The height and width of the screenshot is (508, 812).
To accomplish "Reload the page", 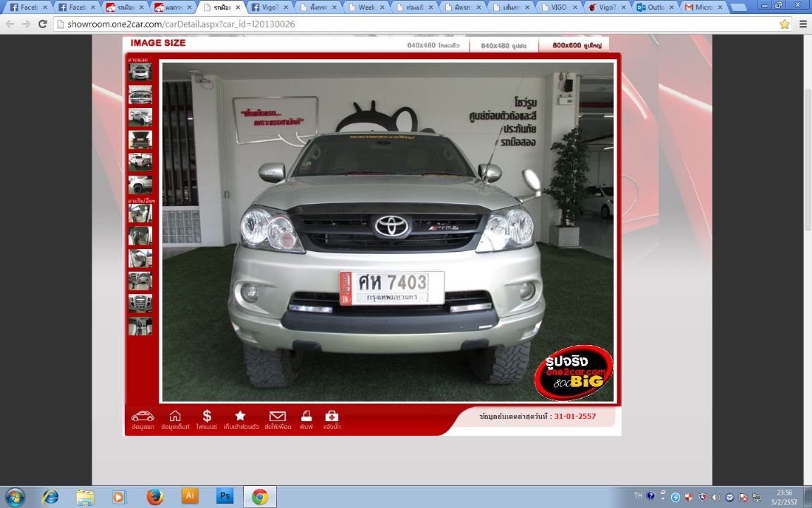I will point(42,24).
